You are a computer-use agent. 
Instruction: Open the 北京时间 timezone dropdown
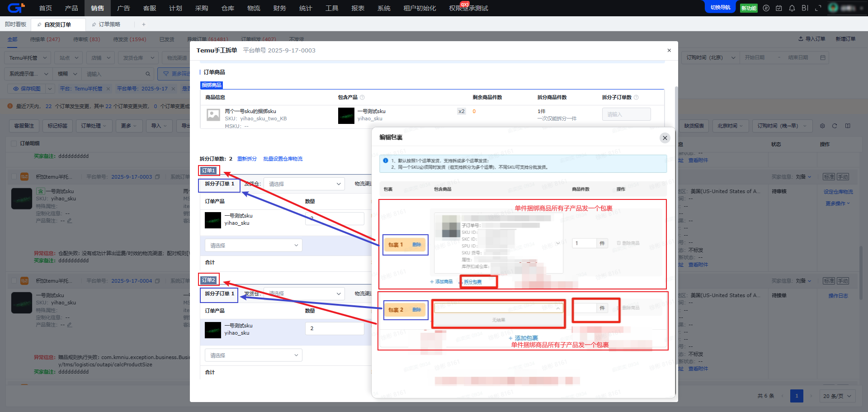point(730,126)
